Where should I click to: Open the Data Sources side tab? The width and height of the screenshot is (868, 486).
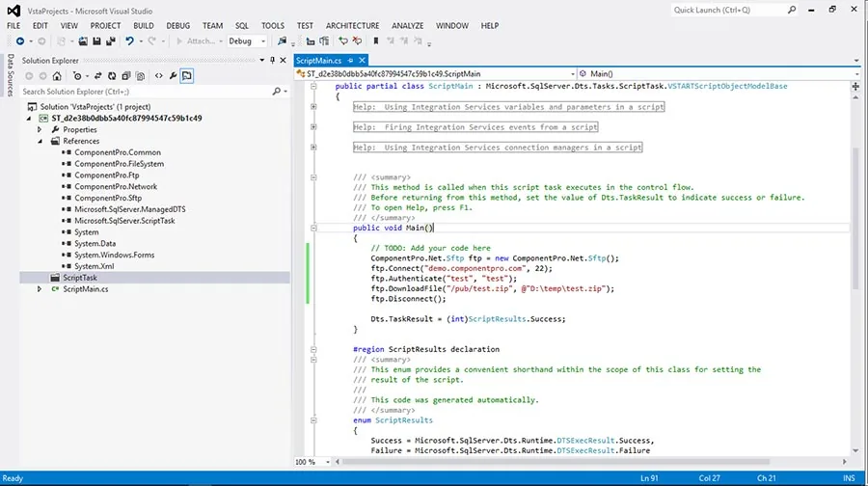click(11, 75)
